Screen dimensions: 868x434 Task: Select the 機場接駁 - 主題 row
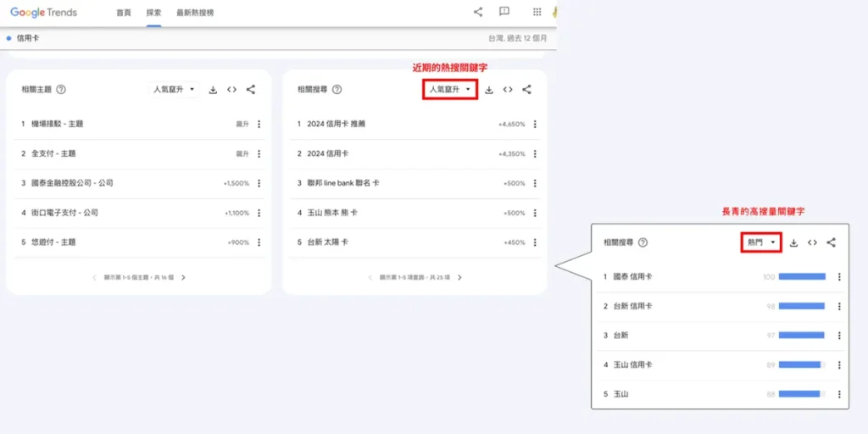pyautogui.click(x=139, y=124)
